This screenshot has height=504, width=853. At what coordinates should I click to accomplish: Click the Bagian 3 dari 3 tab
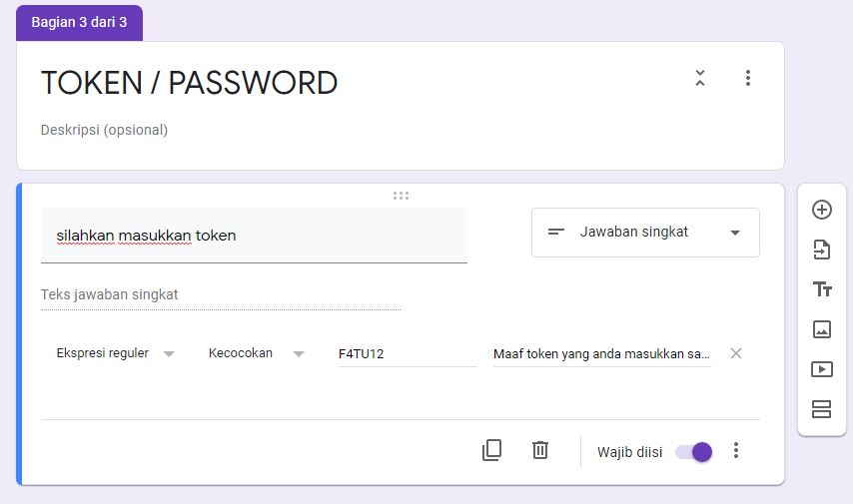pos(80,22)
